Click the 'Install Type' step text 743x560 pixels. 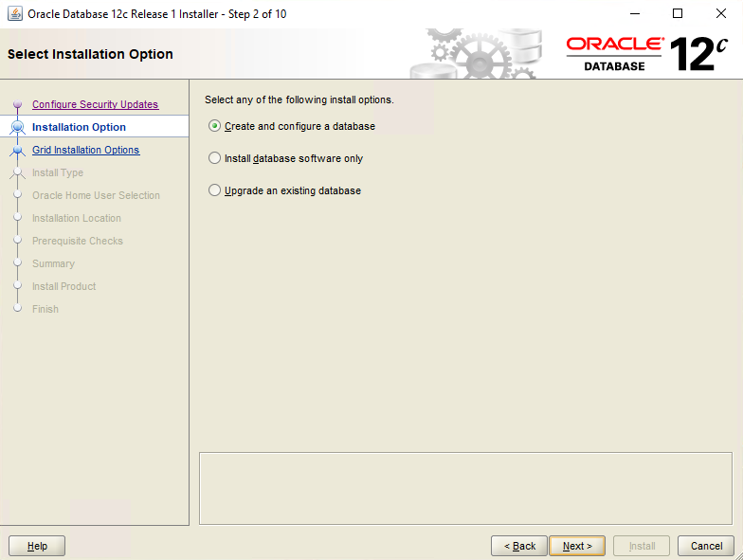58,172
